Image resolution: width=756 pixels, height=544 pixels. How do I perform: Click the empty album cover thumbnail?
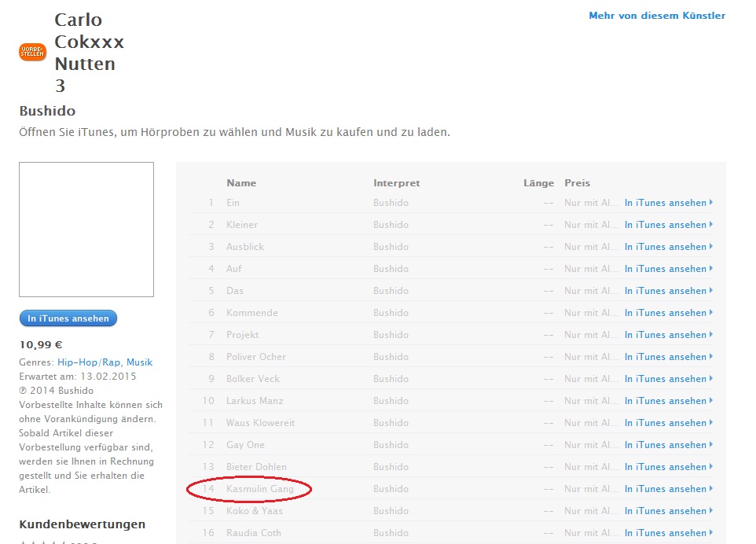[x=86, y=230]
